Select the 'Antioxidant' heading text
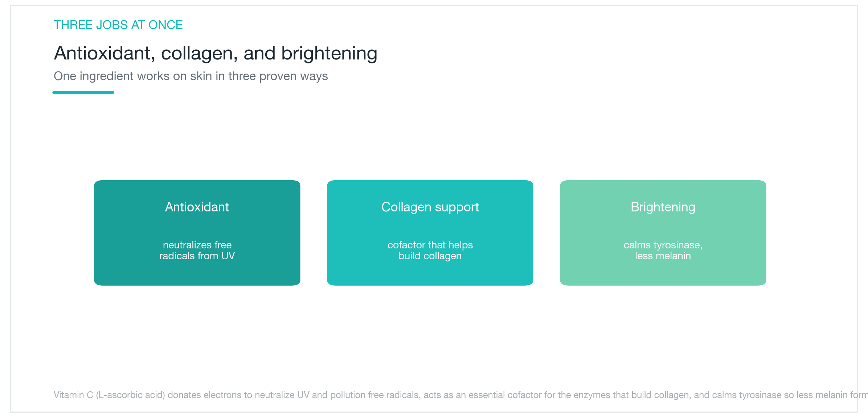 [x=197, y=207]
